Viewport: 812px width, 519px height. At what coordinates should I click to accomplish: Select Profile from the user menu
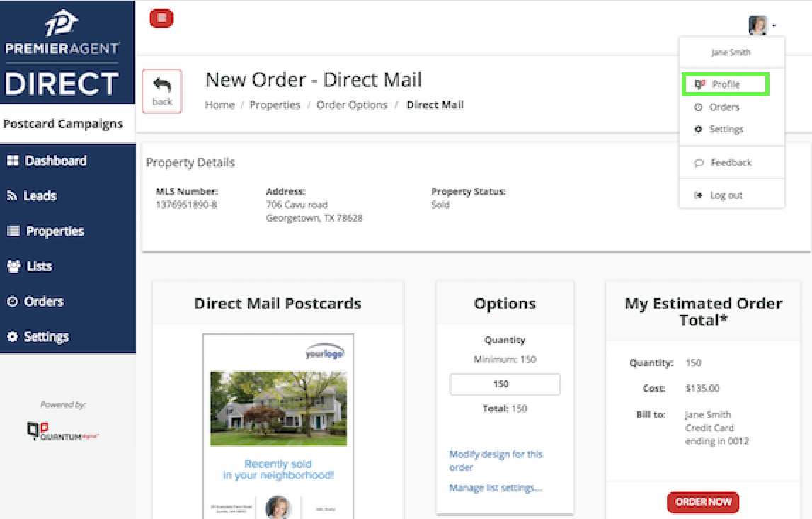tap(725, 84)
